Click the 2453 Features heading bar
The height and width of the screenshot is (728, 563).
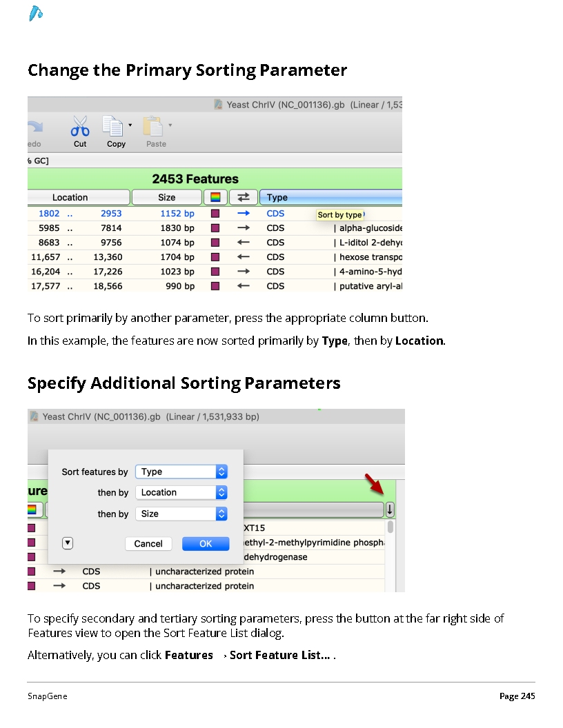pyautogui.click(x=215, y=179)
